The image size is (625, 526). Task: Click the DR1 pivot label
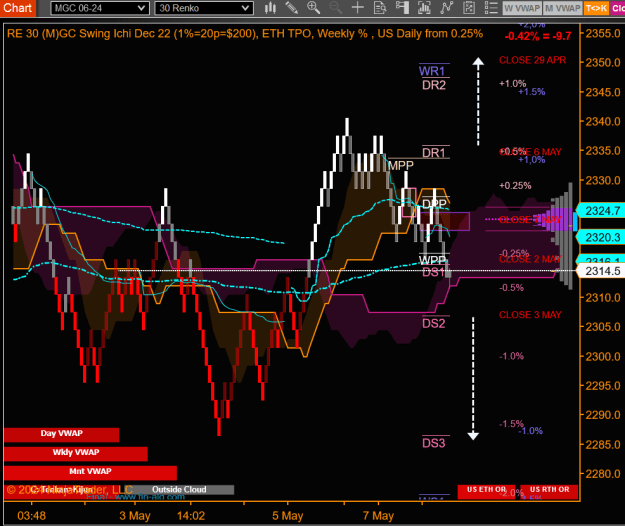434,153
